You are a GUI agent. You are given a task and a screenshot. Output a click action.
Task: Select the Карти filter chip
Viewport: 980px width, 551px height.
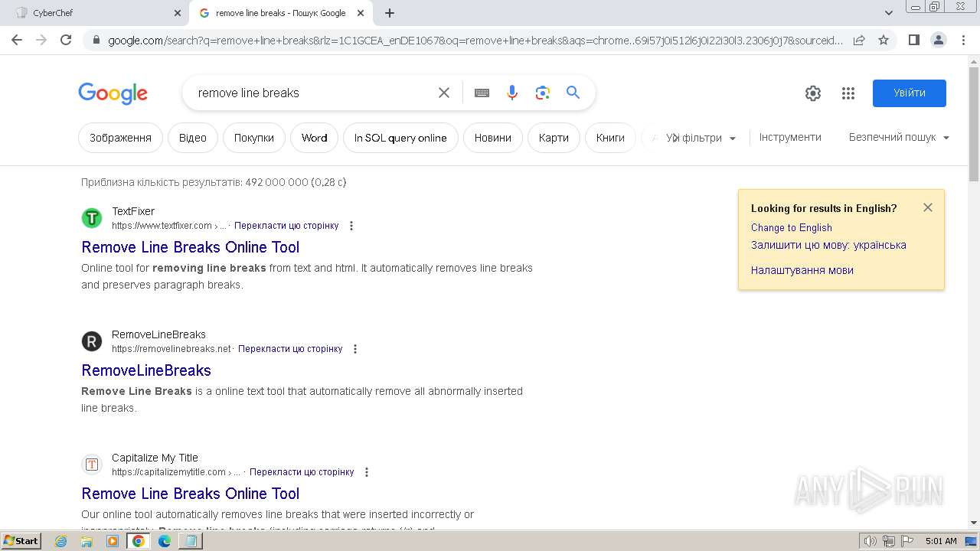[x=554, y=138]
